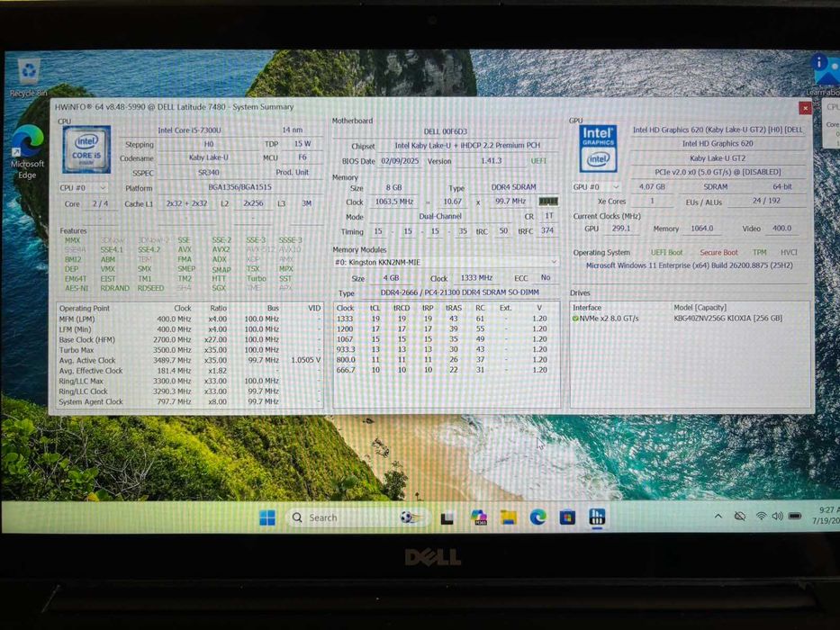Click the memory module chip icon
This screenshot has height=630, width=840.
(548, 202)
